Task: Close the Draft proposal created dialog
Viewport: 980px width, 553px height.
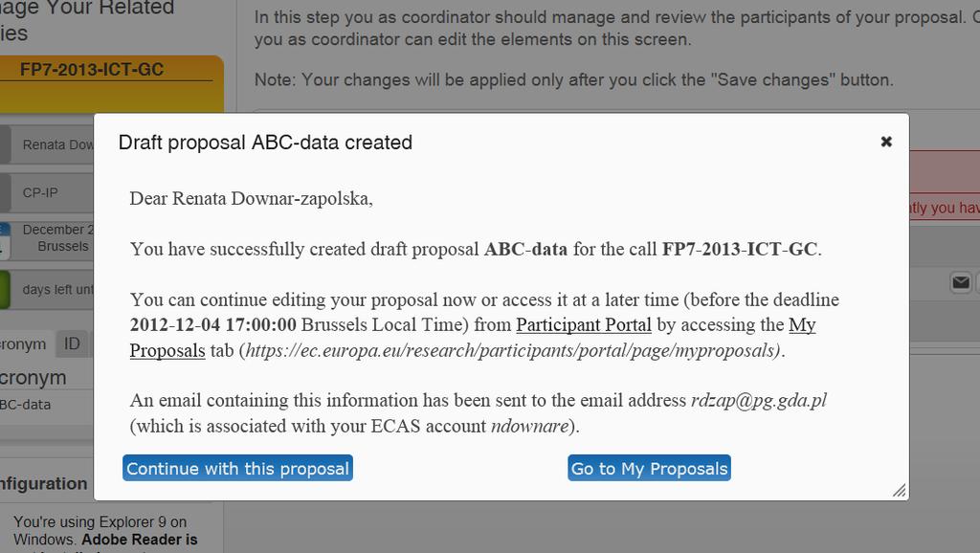Action: click(x=885, y=142)
